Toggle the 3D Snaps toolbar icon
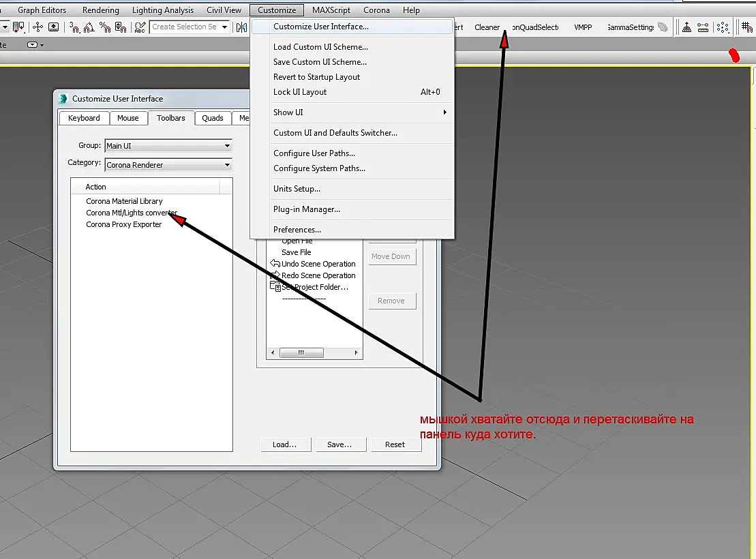Screen dimensions: 756x559 pyautogui.click(x=74, y=27)
